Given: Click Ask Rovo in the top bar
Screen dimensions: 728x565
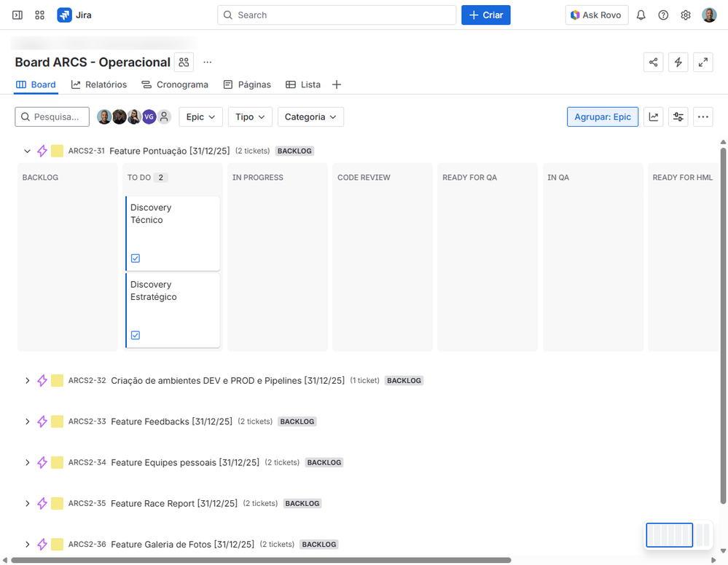Looking at the screenshot, I should [596, 15].
